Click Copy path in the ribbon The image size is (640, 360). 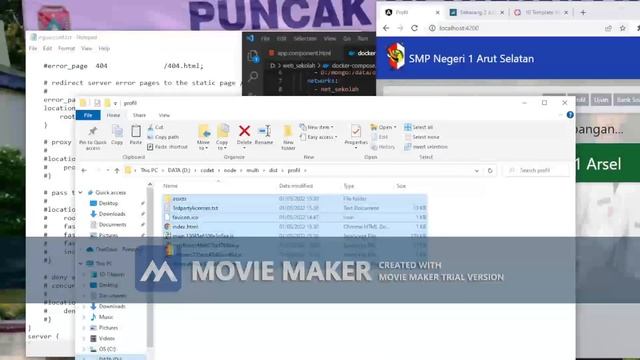pyautogui.click(x=163, y=137)
